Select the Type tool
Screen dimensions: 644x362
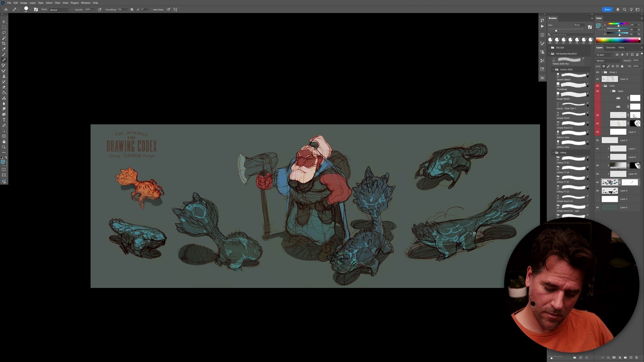pyautogui.click(x=4, y=119)
